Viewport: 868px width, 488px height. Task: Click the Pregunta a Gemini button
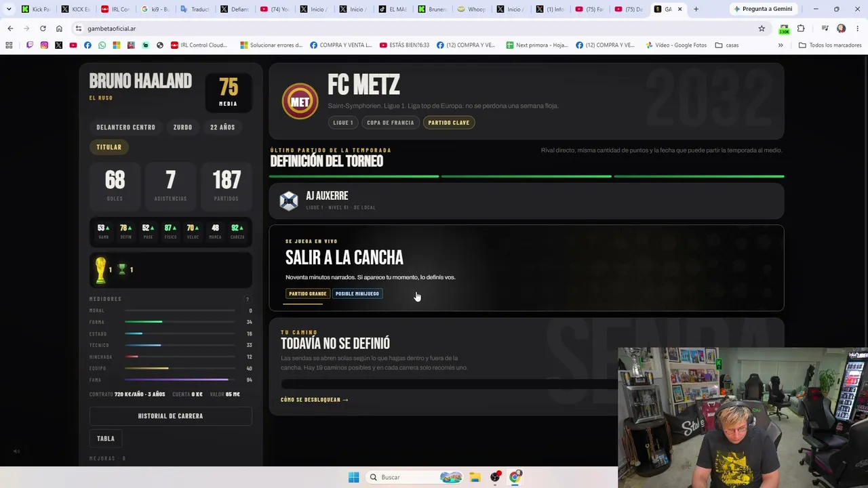[763, 9]
